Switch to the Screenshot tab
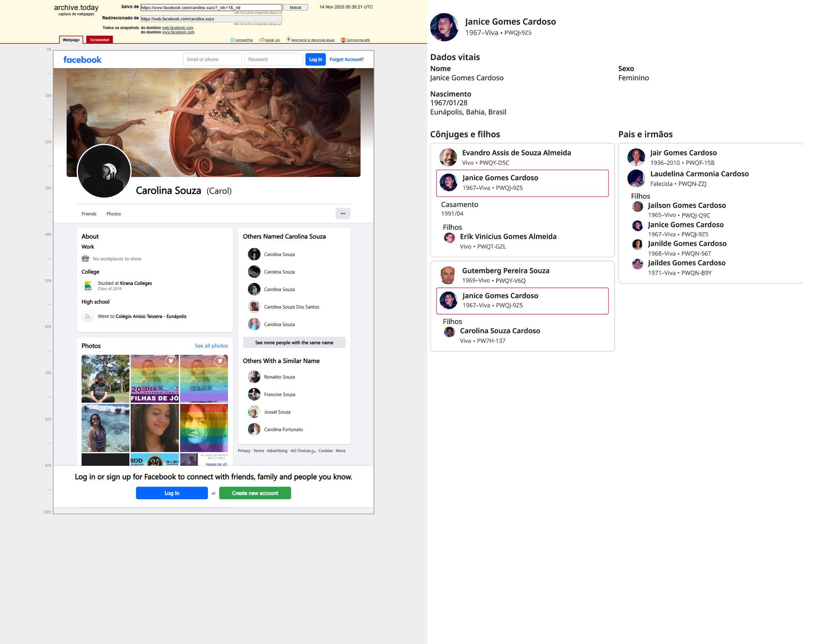This screenshot has height=644, width=813. (99, 40)
